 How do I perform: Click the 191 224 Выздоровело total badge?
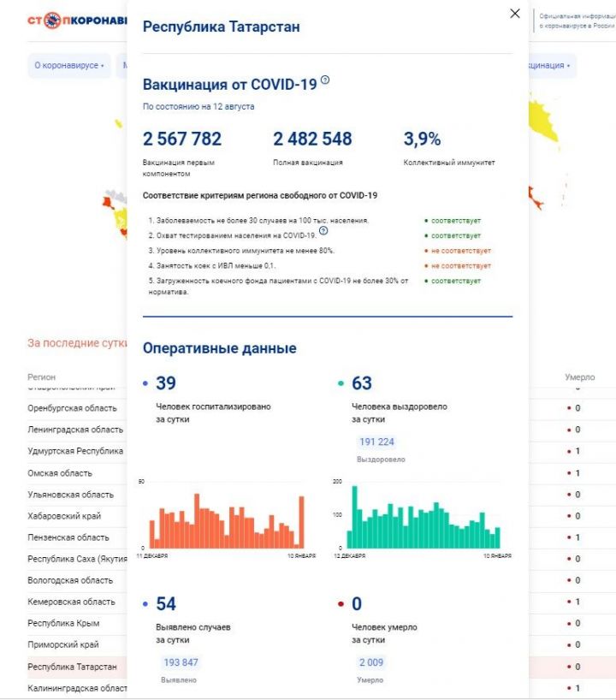coord(376,442)
